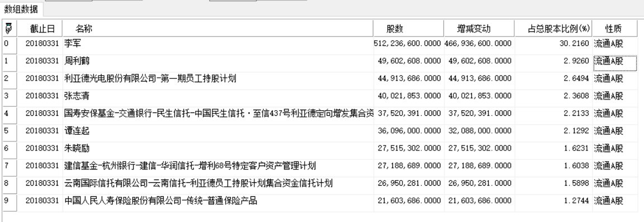Click the share count 36,096,000.0000 cell
This screenshot has width=644, height=222.
[409, 131]
